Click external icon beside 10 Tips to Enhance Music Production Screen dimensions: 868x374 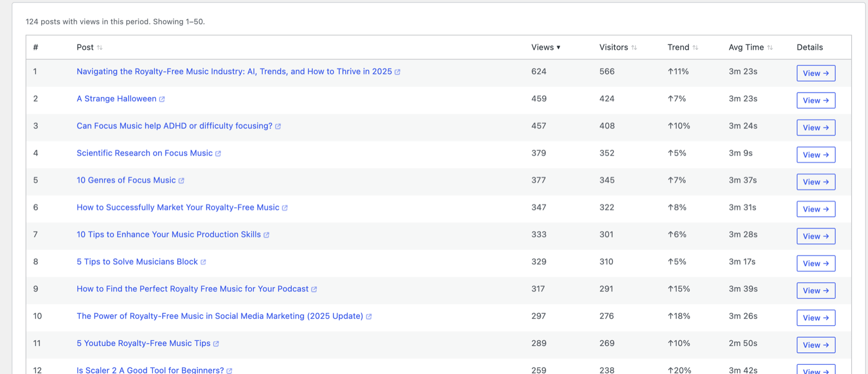[266, 235]
